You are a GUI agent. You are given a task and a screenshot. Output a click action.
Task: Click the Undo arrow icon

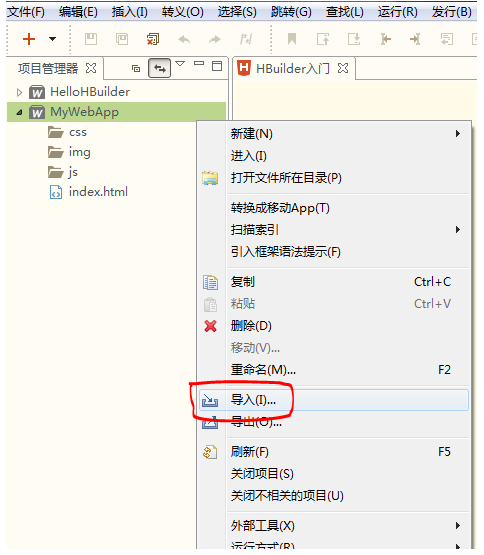coord(184,39)
